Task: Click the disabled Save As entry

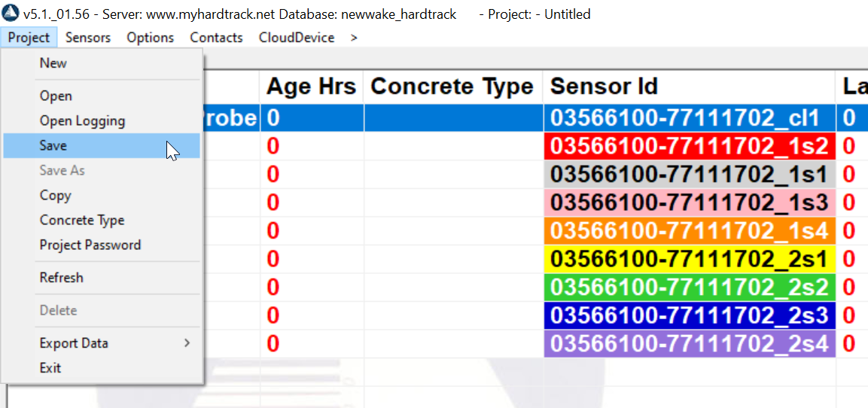Action: tap(102, 171)
